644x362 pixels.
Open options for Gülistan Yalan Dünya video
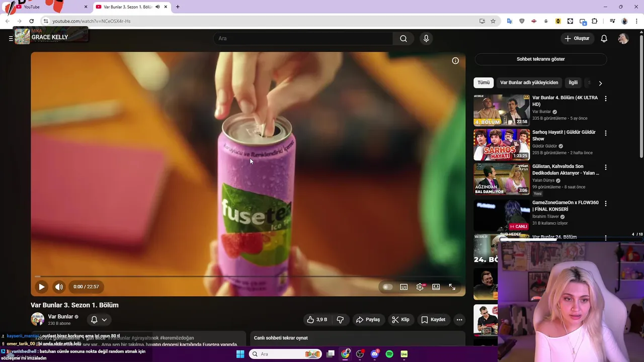(605, 167)
